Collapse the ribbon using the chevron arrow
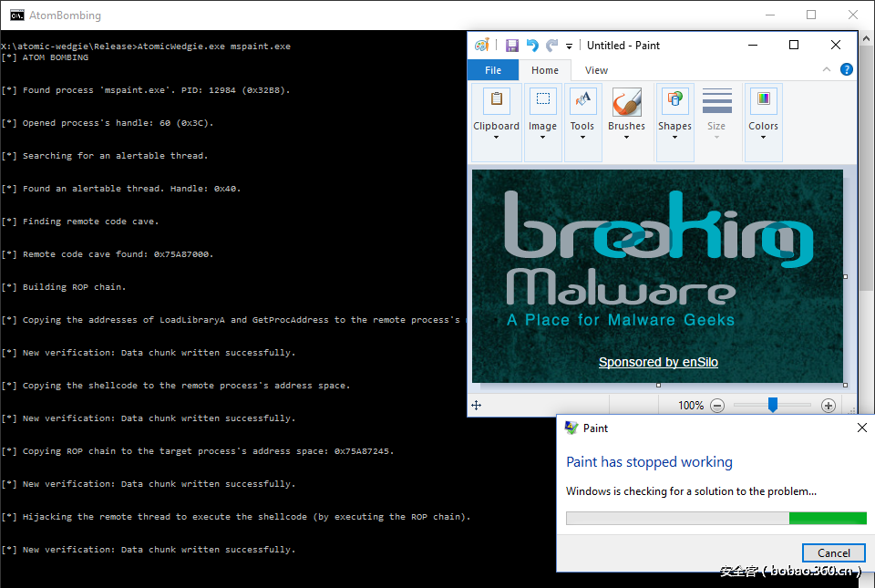 coord(827,70)
